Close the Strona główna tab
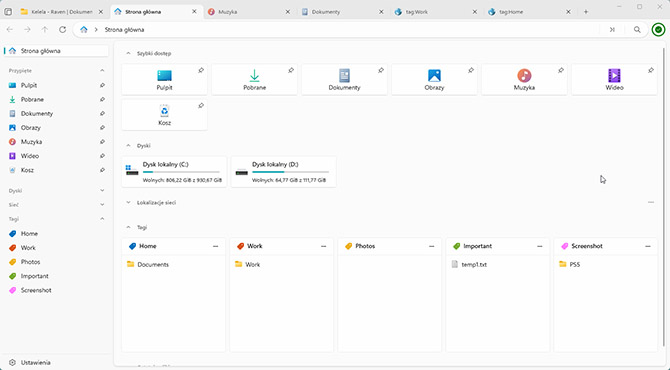The height and width of the screenshot is (370, 670). pos(194,12)
